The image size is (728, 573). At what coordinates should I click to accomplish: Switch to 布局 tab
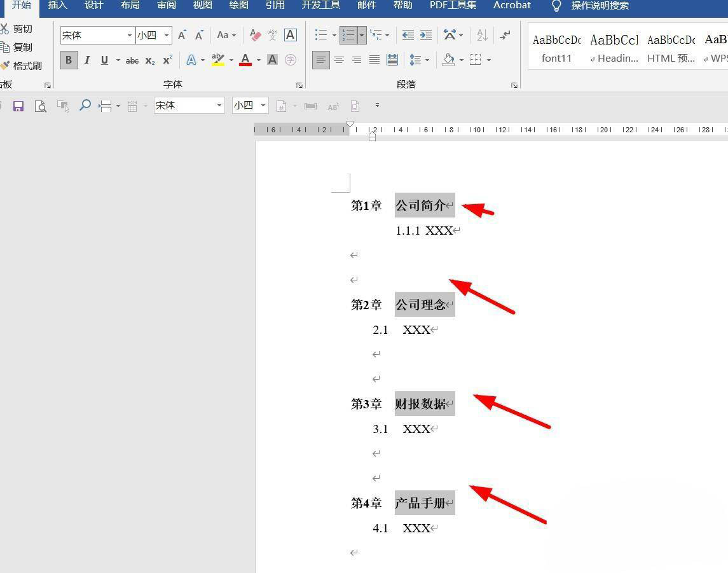click(130, 6)
